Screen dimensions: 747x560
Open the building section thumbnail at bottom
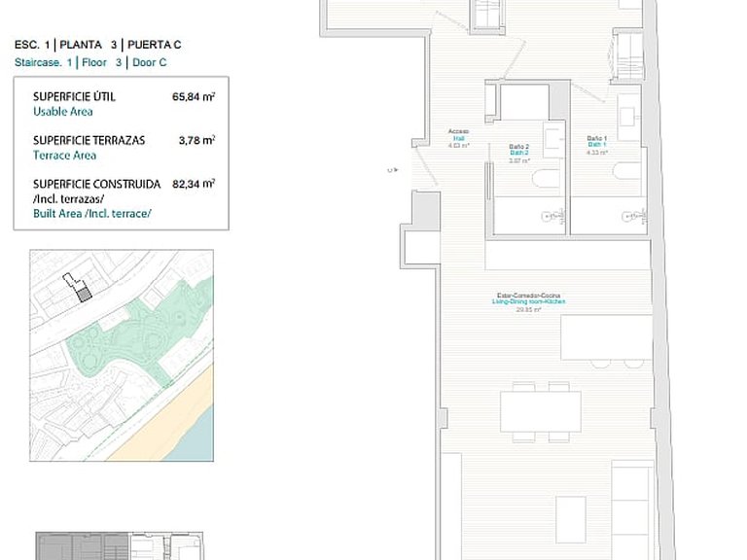coord(119,546)
